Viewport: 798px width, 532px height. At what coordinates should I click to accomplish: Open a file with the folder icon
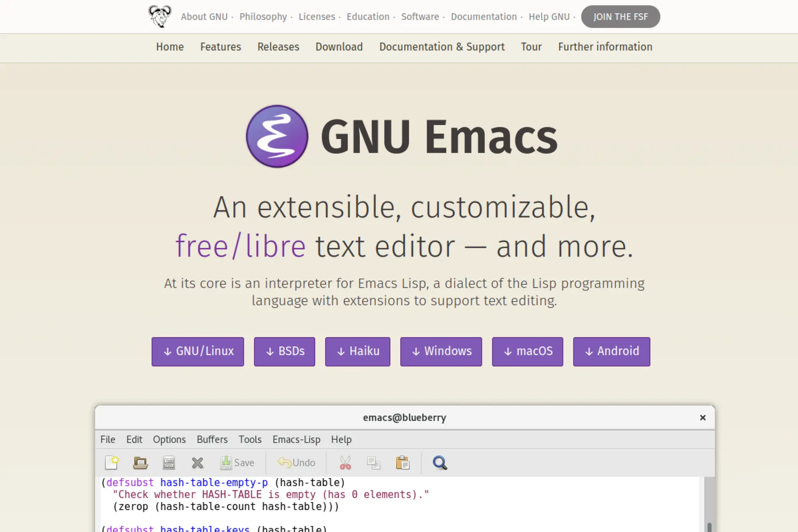[x=140, y=463]
